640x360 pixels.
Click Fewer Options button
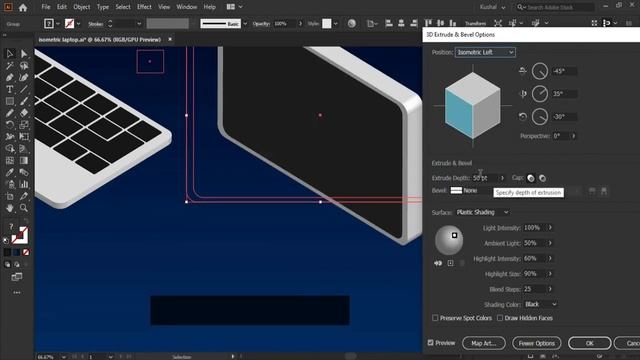coord(537,343)
